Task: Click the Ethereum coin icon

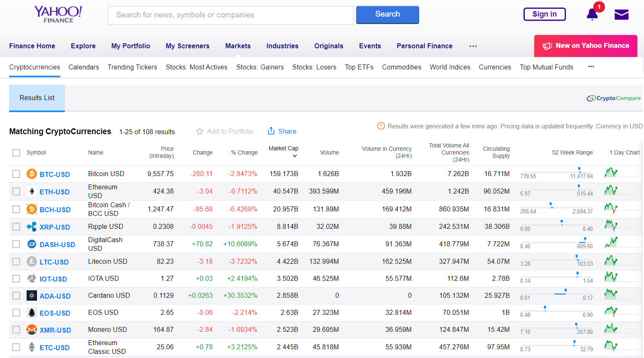Action: pos(32,191)
